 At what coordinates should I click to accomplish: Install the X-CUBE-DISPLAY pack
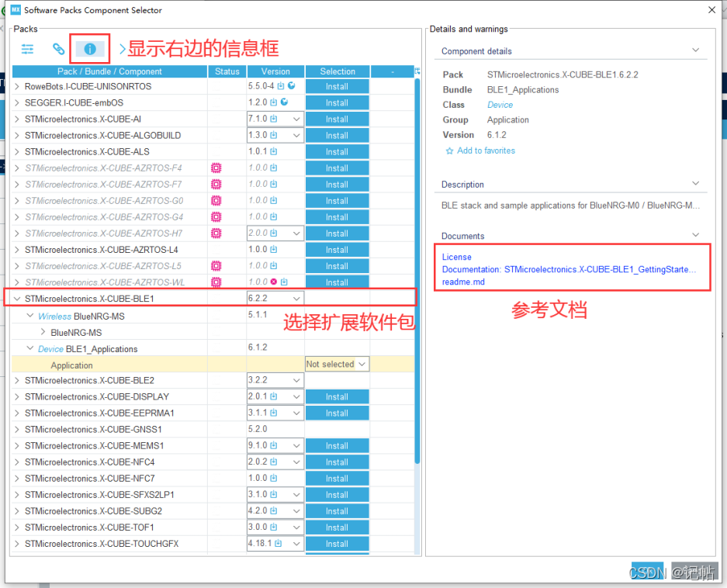click(337, 397)
